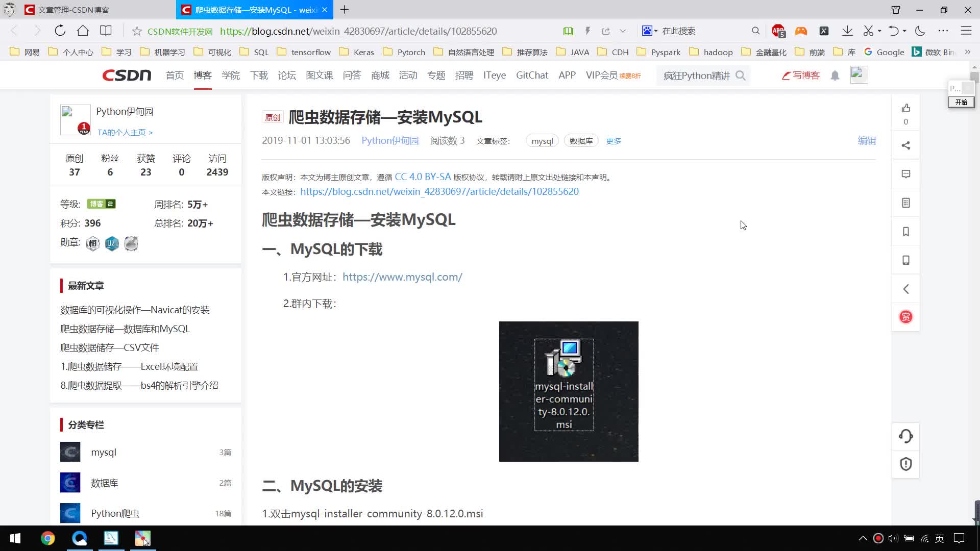This screenshot has width=980, height=551.
Task: Click the browser refresh icon
Action: [60, 31]
